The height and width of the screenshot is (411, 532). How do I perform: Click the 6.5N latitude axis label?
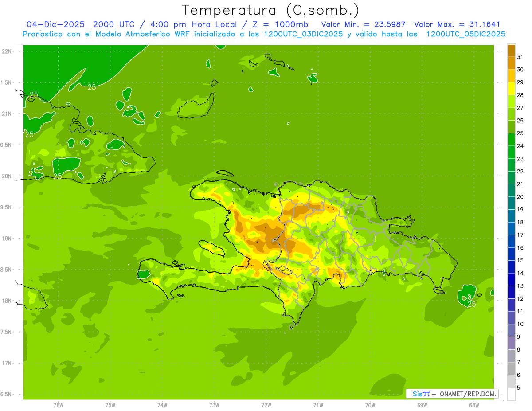7,394
